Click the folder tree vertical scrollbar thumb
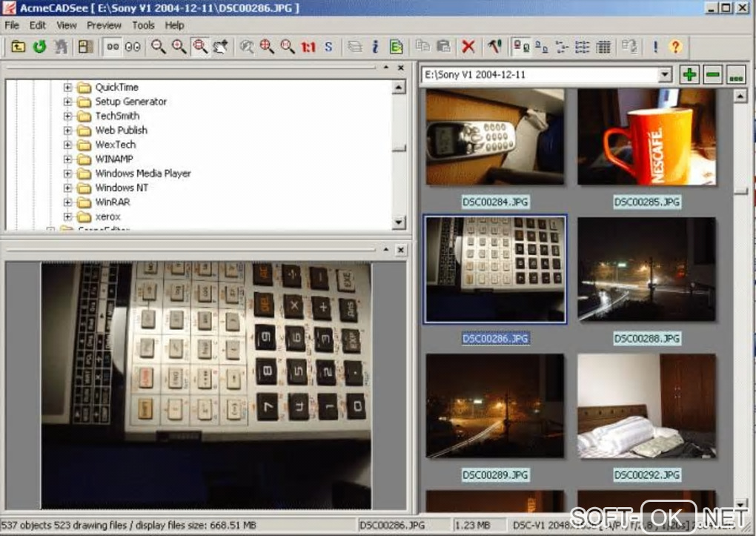756x536 pixels. click(x=399, y=148)
